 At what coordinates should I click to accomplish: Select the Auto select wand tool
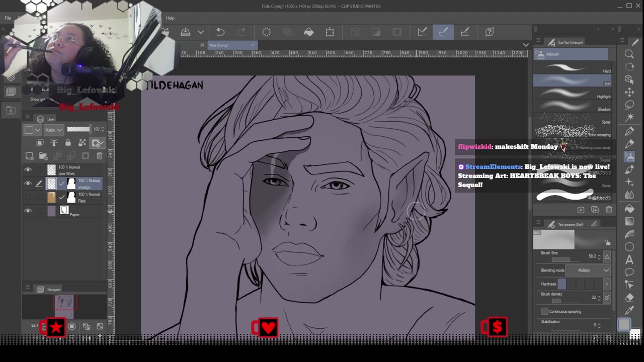[629, 118]
